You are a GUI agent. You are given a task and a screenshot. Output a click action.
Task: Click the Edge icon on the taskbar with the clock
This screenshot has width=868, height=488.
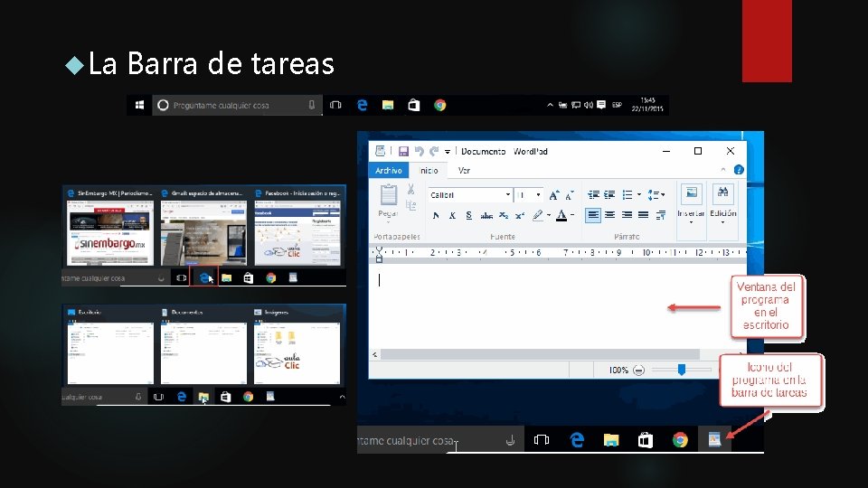362,105
